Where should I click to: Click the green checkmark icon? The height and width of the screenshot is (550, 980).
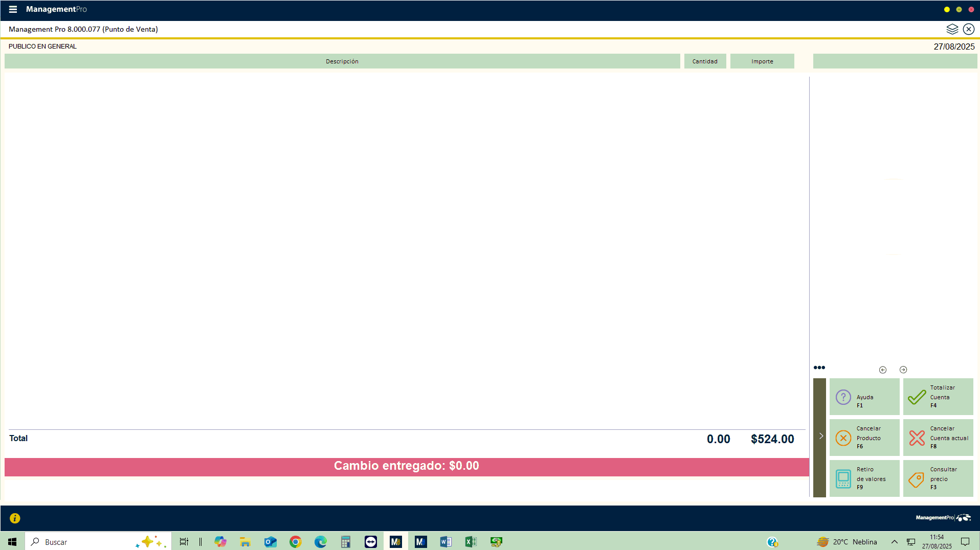point(917,397)
